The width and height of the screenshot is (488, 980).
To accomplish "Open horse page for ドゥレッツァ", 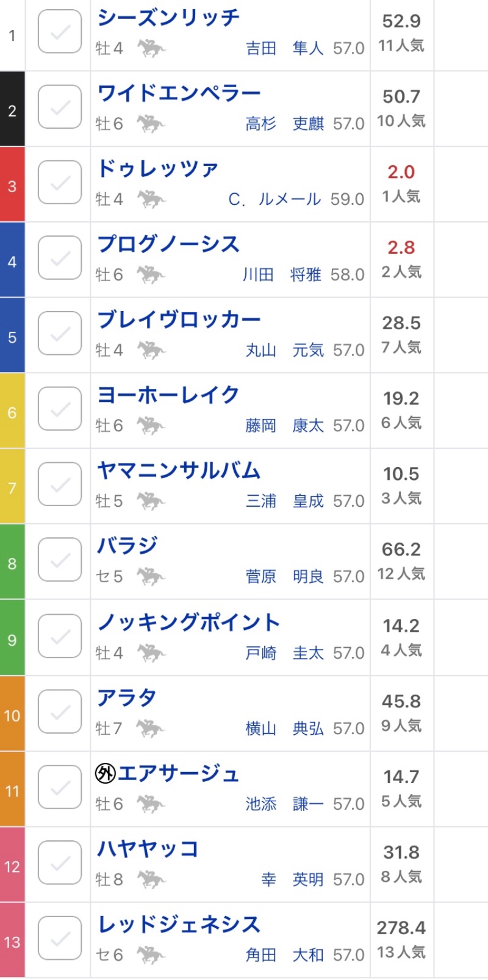I will pyautogui.click(x=158, y=168).
